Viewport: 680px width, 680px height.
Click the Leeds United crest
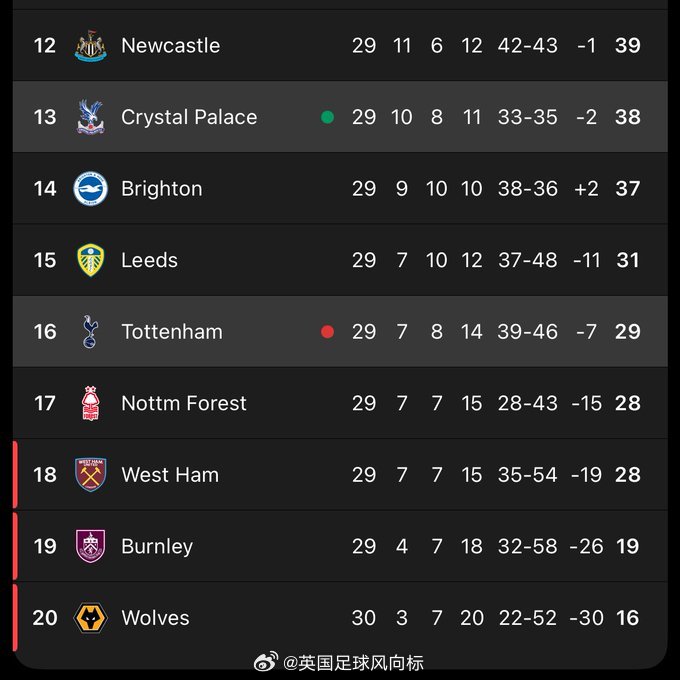(x=91, y=260)
